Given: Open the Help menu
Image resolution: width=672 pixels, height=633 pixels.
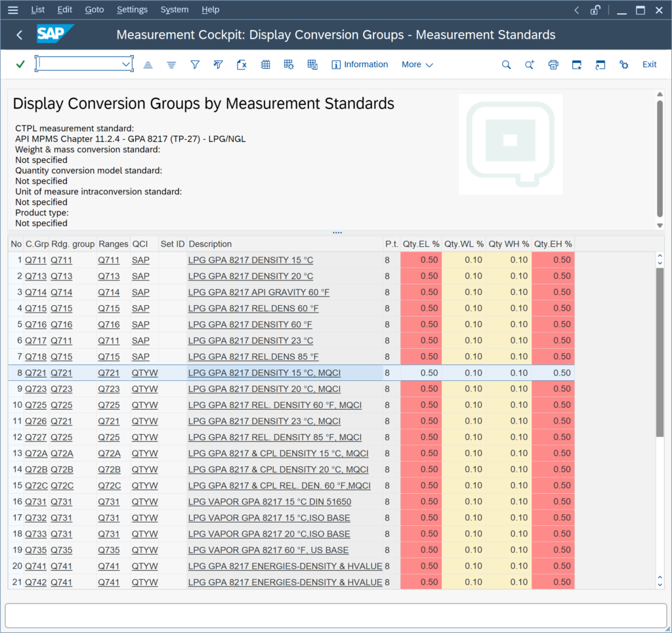Looking at the screenshot, I should [211, 9].
